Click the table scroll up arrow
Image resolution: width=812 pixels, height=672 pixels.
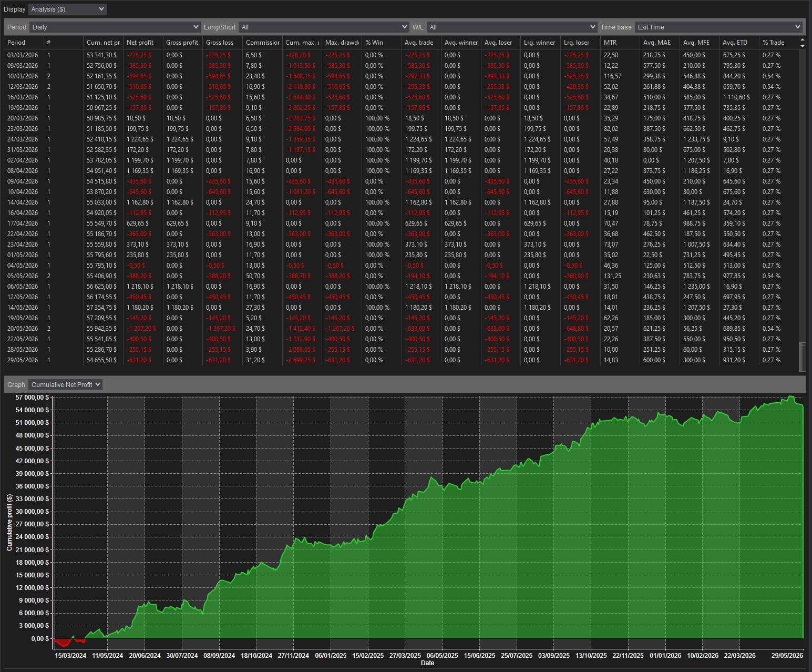pyautogui.click(x=802, y=39)
